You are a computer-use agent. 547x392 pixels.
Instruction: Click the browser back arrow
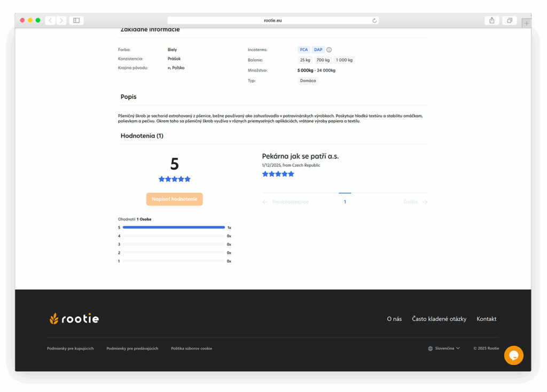pos(50,20)
